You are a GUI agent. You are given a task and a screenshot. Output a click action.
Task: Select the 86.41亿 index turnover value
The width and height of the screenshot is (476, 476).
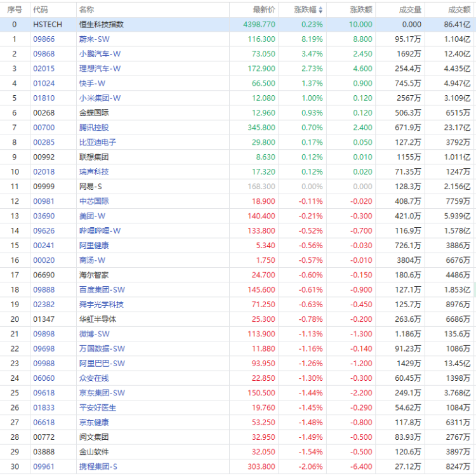point(457,25)
